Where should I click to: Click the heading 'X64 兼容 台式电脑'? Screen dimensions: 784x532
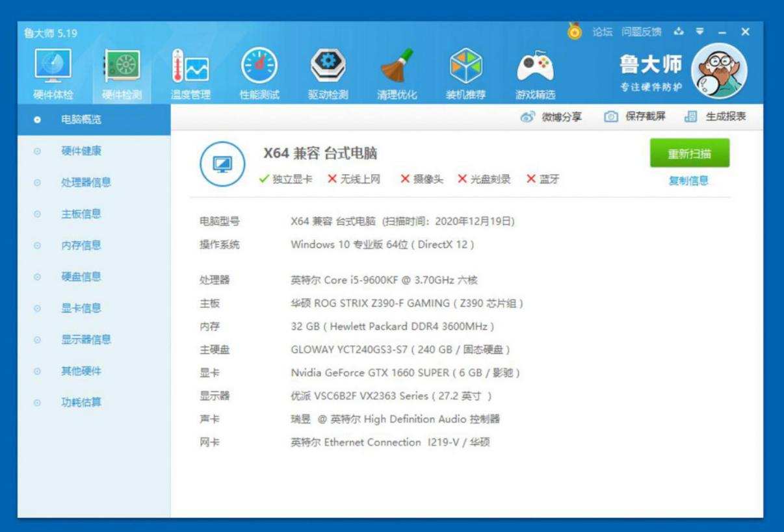click(x=320, y=154)
